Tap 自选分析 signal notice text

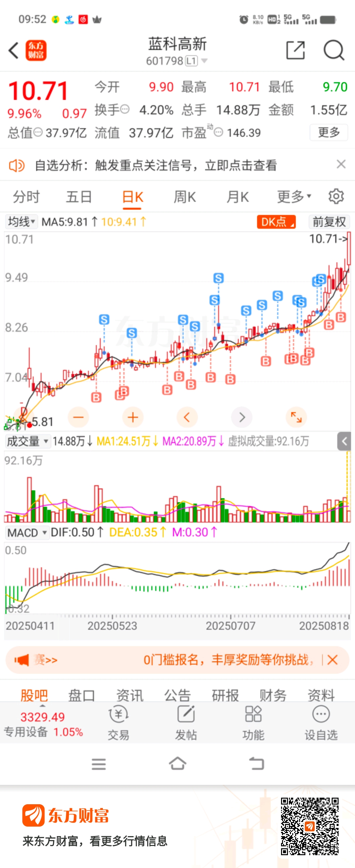(156, 165)
